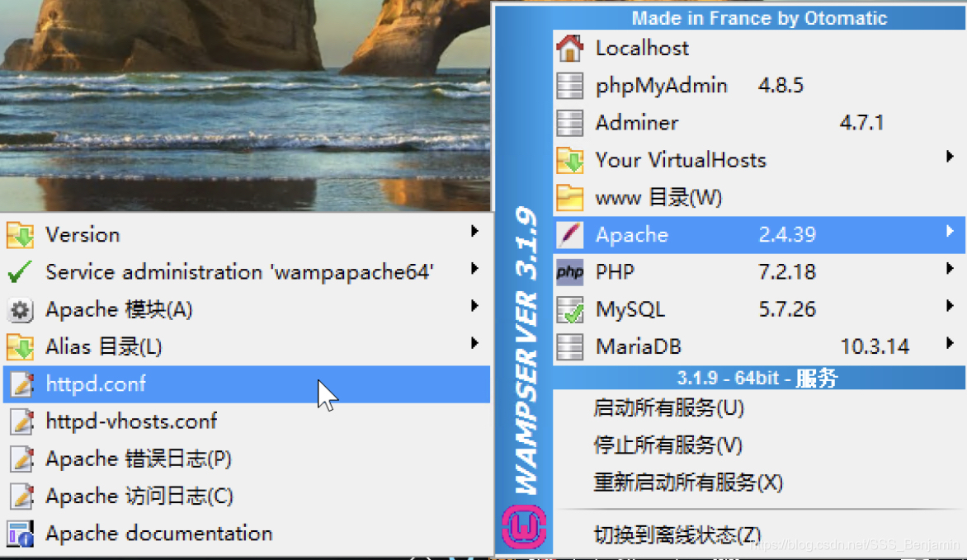Open Localhost from the Wamp menu
Image resolution: width=967 pixels, height=560 pixels.
[x=758, y=48]
